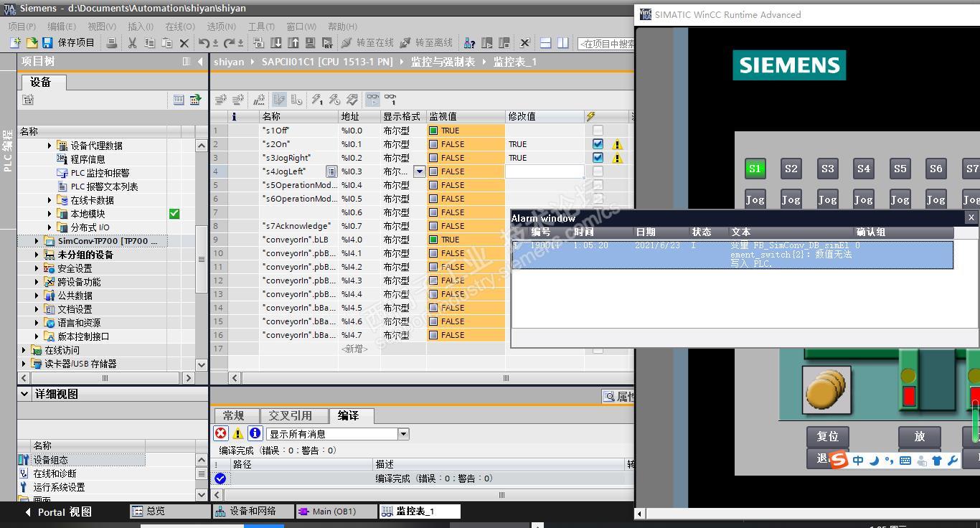This screenshot has width=980, height=528.
Task: Toggle the S5 switch in WinCC Runtime
Action: pyautogui.click(x=900, y=169)
